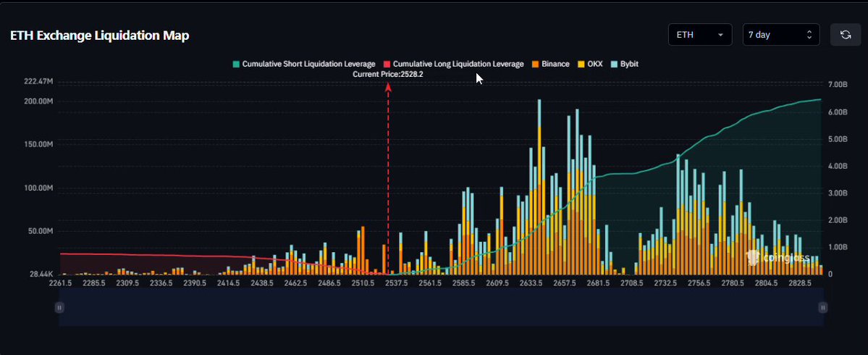Toggle Cumulative Long Liquidation Leverage legend
This screenshot has height=355, width=868.
click(x=453, y=64)
